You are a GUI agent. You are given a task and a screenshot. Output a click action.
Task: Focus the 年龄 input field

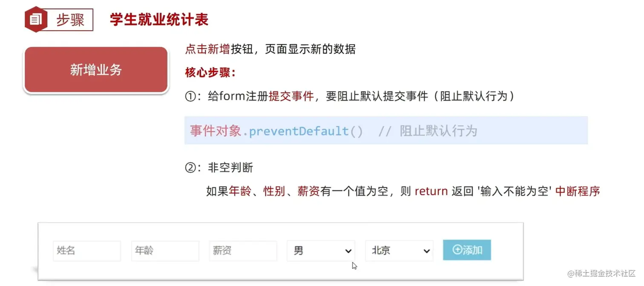(165, 251)
